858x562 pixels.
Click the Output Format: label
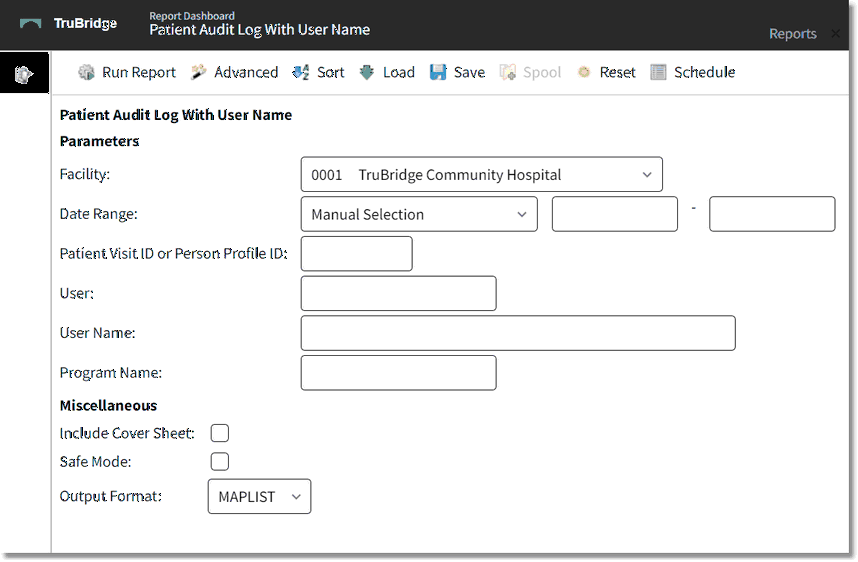pyautogui.click(x=111, y=496)
